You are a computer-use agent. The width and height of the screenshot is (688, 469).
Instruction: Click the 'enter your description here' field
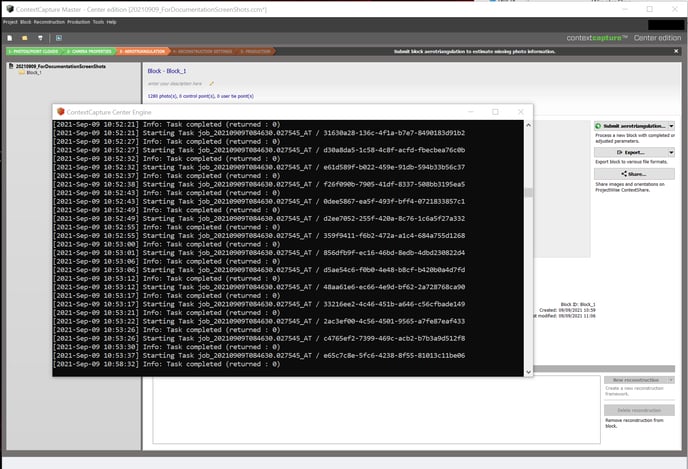pos(175,83)
